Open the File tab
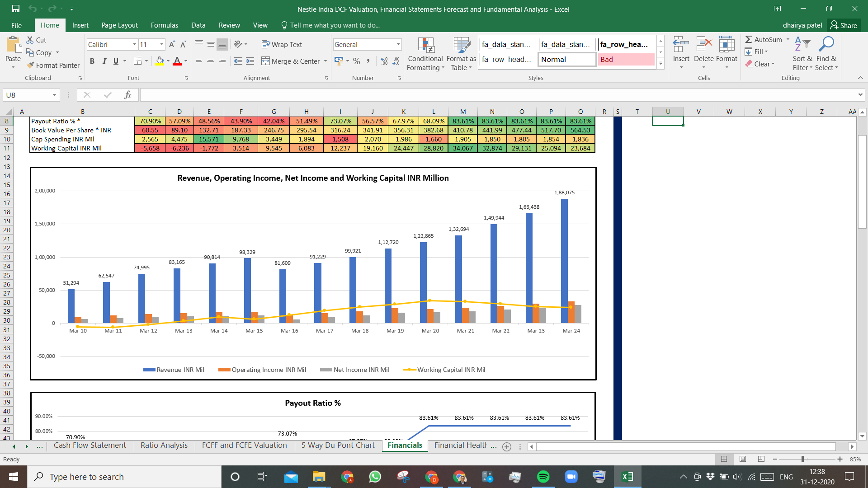This screenshot has width=868, height=488. (16, 25)
